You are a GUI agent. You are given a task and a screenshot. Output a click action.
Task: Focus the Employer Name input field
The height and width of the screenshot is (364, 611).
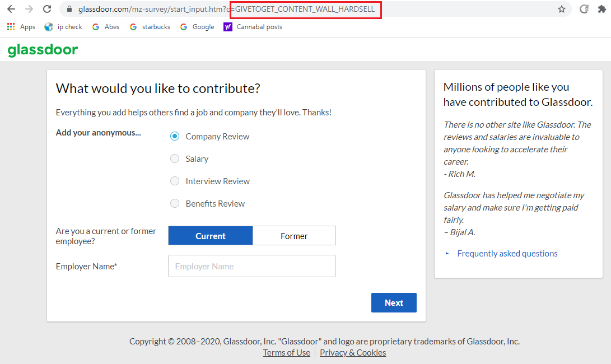tap(251, 266)
